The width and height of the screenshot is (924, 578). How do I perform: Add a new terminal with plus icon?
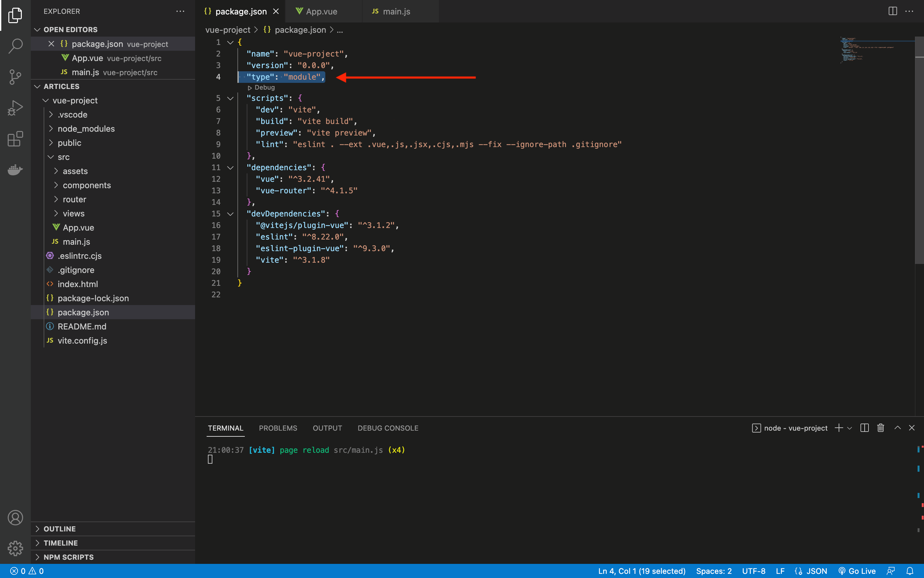click(838, 428)
